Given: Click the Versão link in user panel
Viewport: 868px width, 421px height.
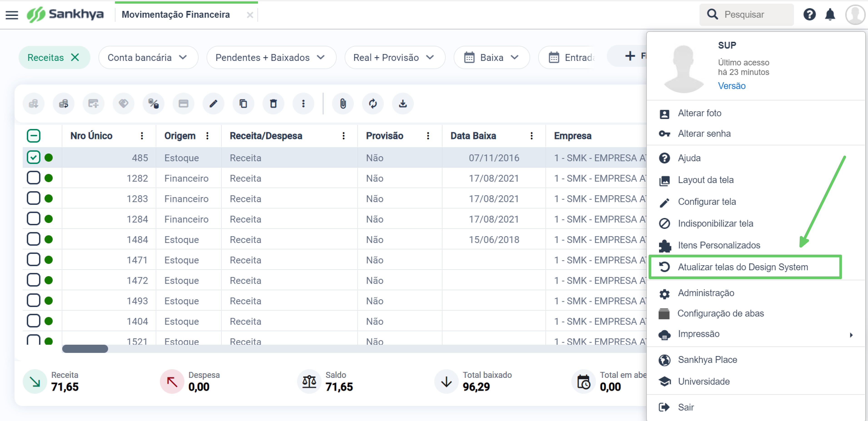Looking at the screenshot, I should [732, 86].
